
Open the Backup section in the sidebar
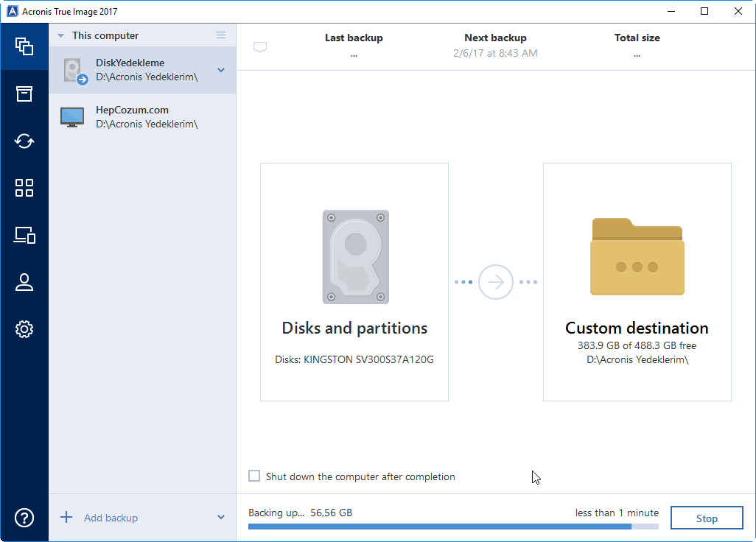click(24, 46)
